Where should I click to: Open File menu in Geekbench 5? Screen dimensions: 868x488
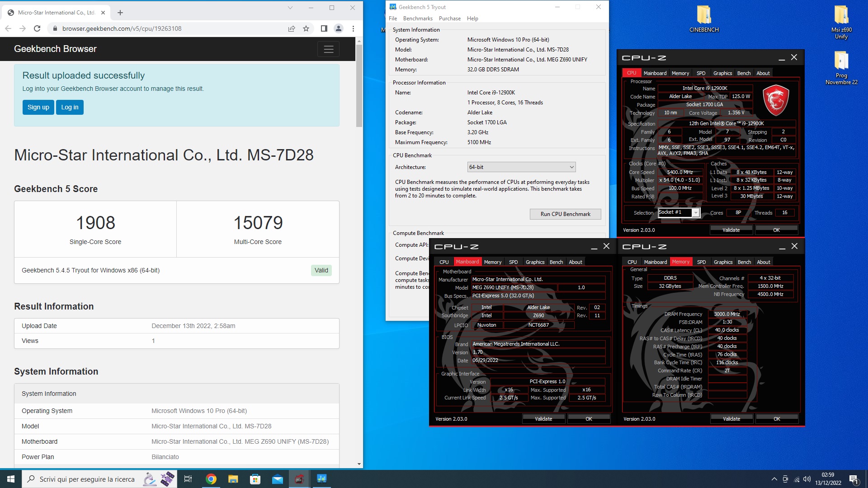(x=393, y=19)
